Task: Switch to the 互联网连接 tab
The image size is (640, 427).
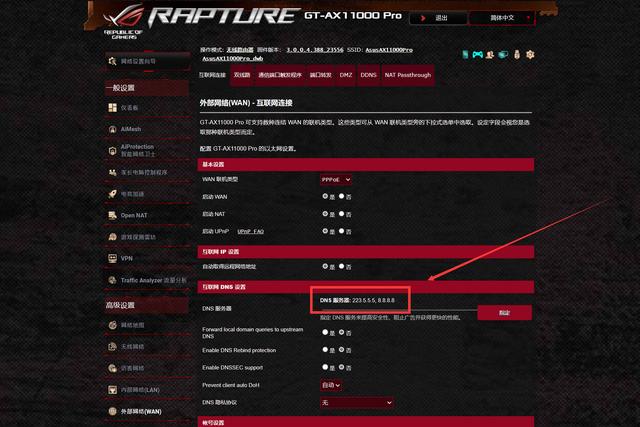Action: pyautogui.click(x=212, y=75)
